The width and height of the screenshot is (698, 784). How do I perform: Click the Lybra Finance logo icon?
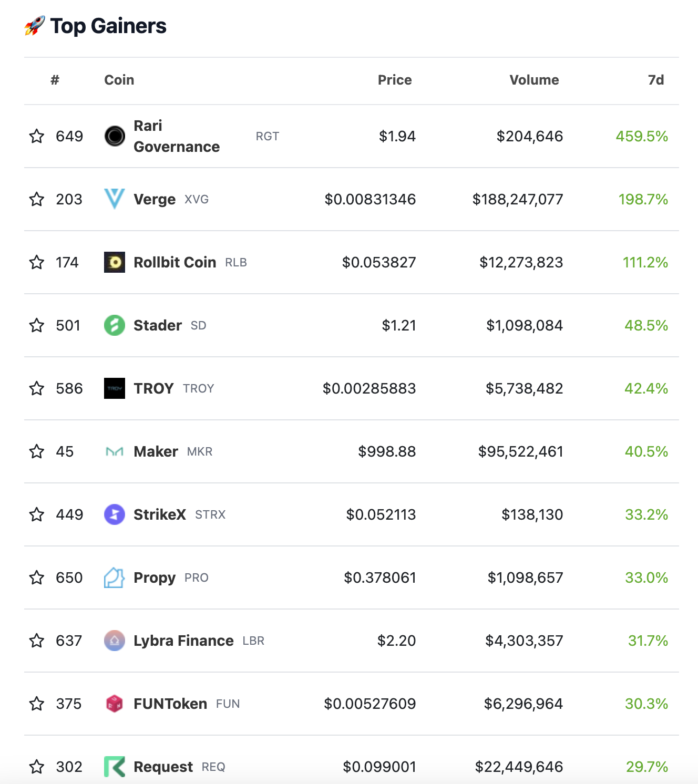coord(115,641)
